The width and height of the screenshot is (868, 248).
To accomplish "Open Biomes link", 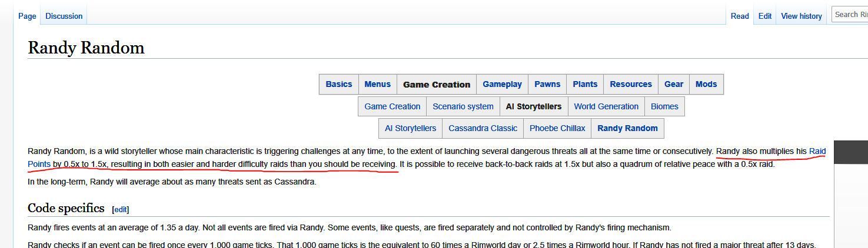I will (x=664, y=106).
